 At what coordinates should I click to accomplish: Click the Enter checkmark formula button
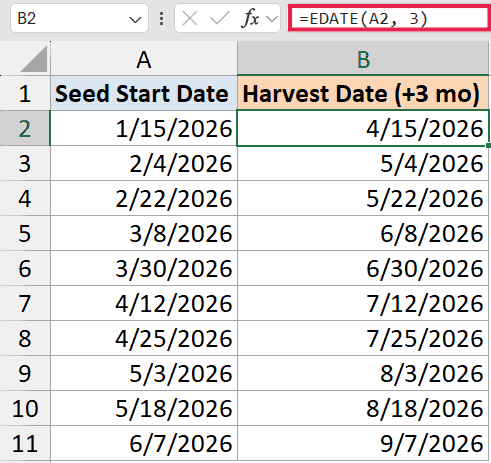[219, 18]
